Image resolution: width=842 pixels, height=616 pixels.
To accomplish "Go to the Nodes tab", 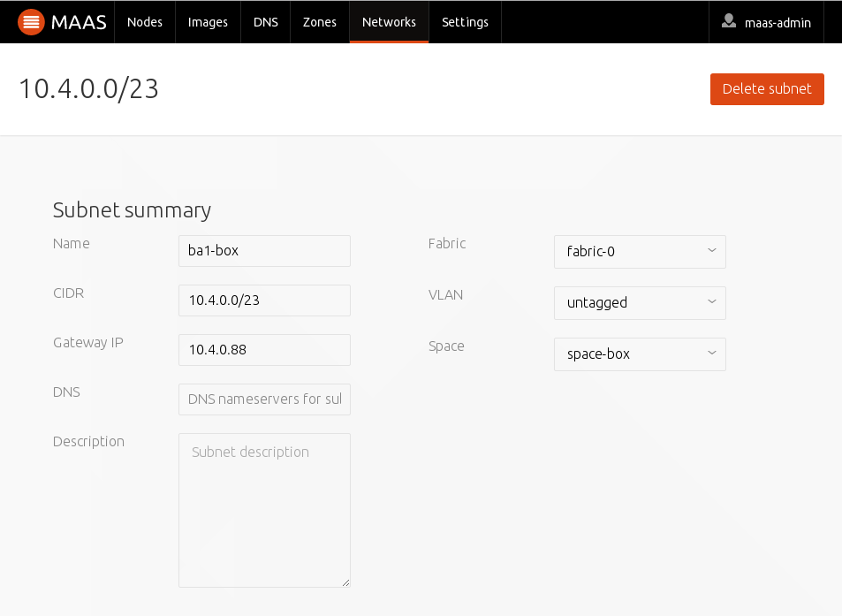I will (145, 22).
